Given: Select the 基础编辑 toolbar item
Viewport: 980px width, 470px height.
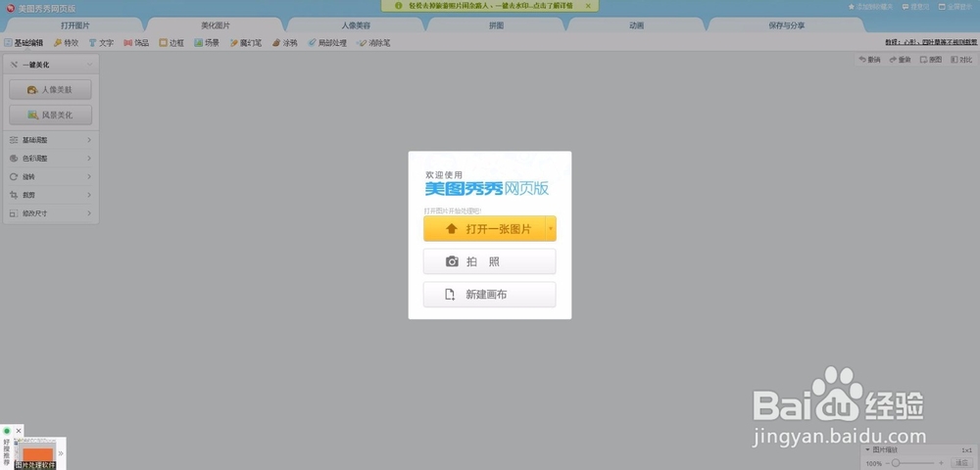Looking at the screenshot, I should click(x=24, y=43).
